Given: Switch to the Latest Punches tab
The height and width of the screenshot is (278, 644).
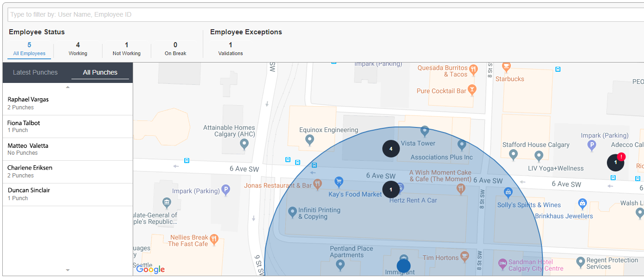Looking at the screenshot, I should pyautogui.click(x=35, y=72).
